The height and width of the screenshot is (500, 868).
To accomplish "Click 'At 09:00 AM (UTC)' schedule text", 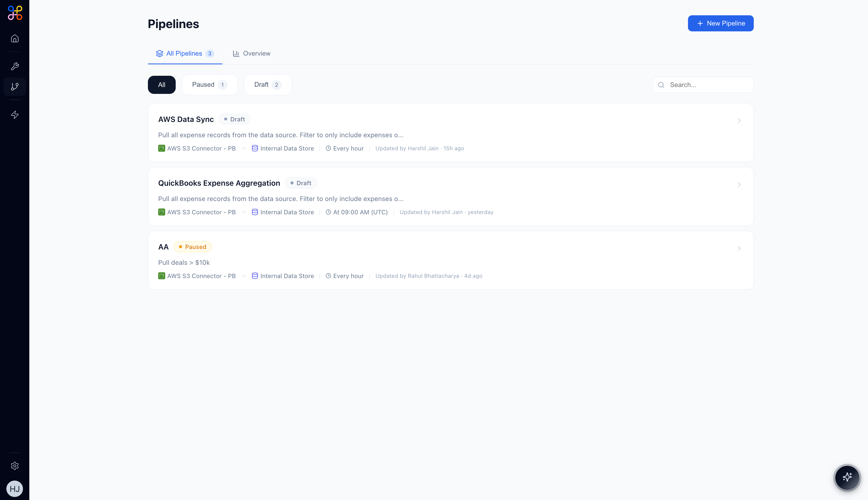I will [x=360, y=212].
